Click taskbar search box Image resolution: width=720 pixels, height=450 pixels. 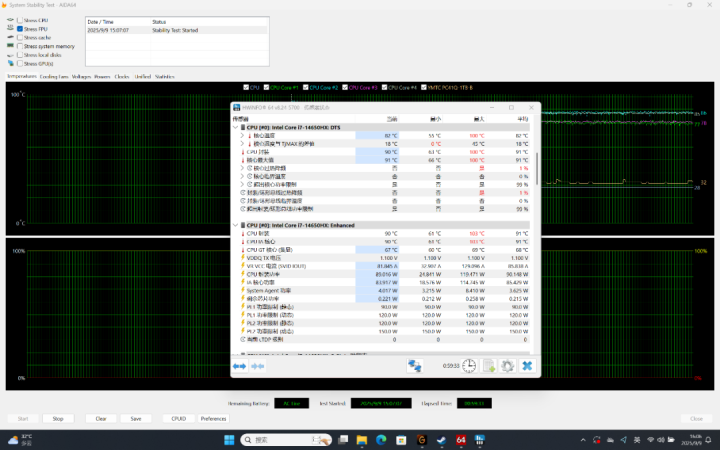tap(286, 440)
